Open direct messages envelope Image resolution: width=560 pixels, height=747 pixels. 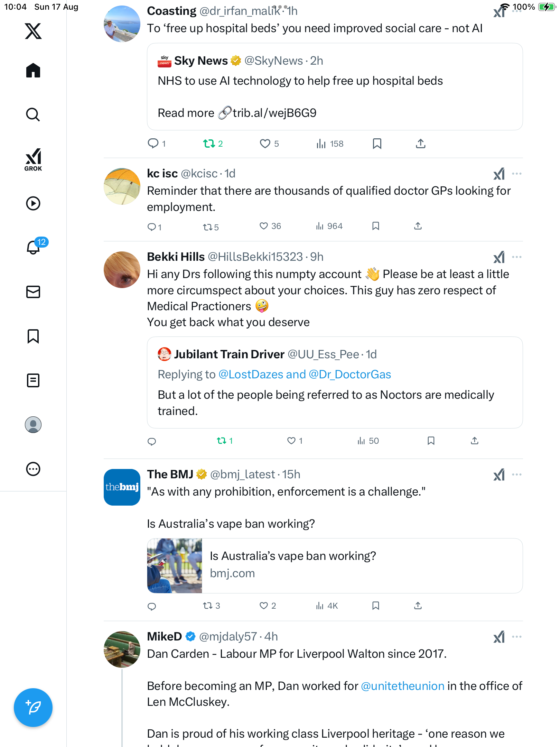coord(33,292)
